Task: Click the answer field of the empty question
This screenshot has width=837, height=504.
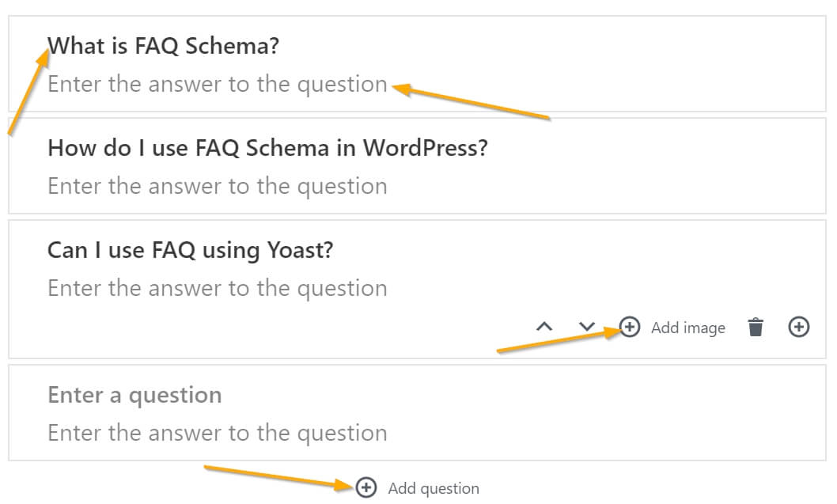Action: click(218, 433)
